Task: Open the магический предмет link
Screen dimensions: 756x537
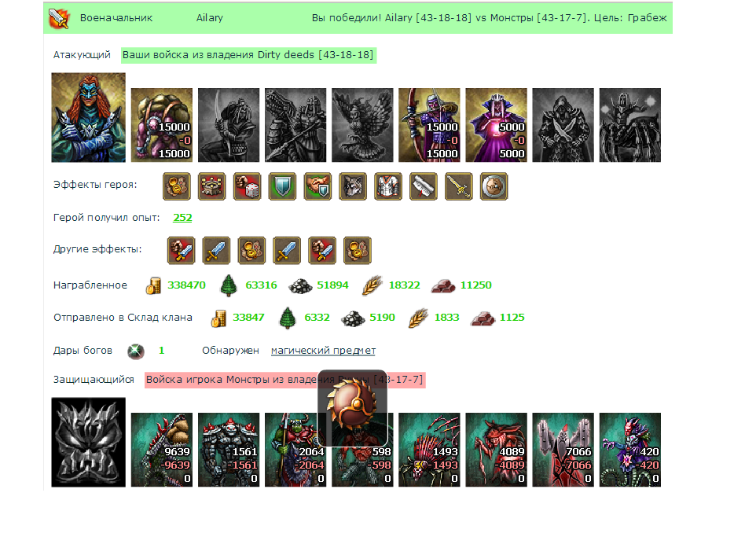Action: click(323, 351)
